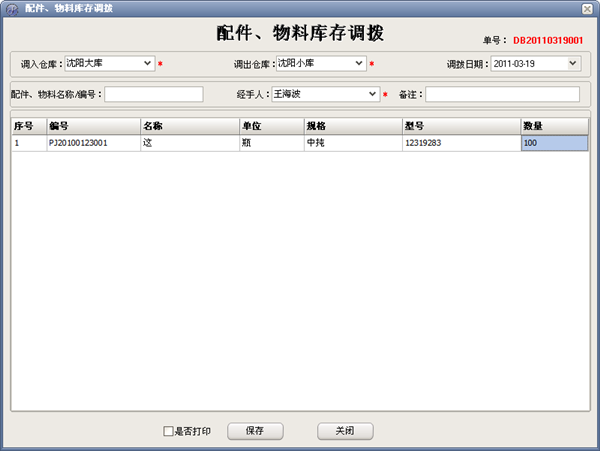Sort by the 规格 column header
The width and height of the screenshot is (600, 451).
[352, 127]
